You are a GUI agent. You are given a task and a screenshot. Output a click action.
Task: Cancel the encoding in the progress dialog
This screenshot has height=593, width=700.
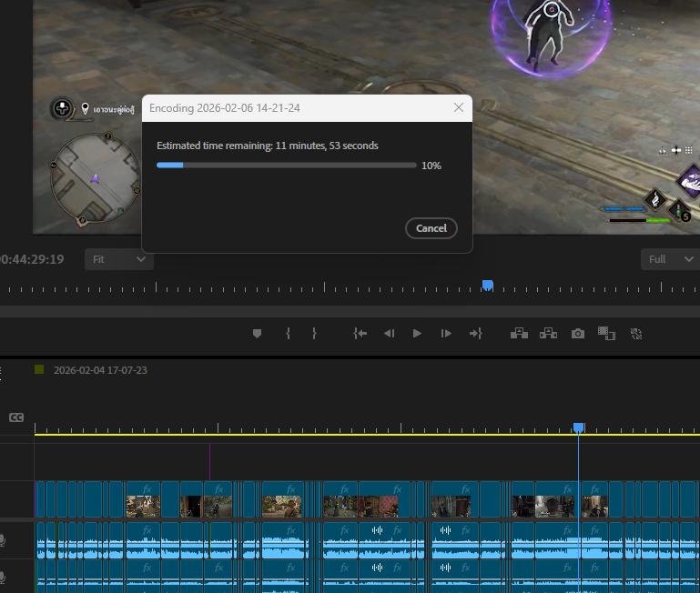431,228
